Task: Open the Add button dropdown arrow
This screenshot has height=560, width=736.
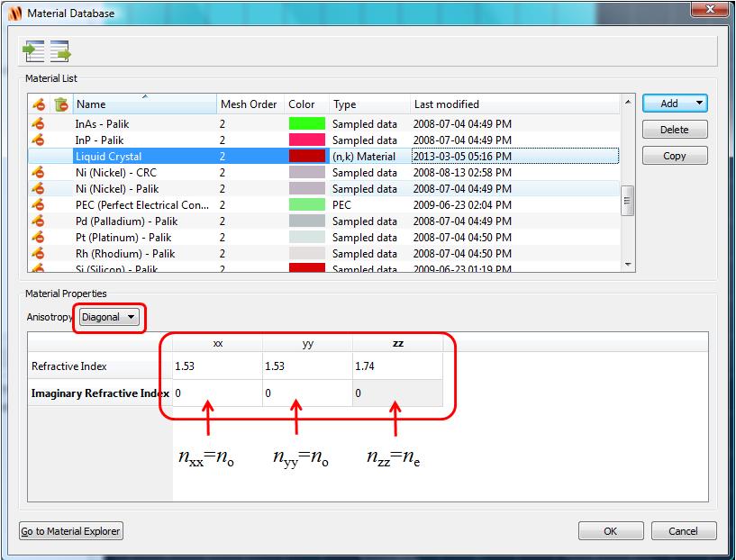Action: tap(699, 104)
